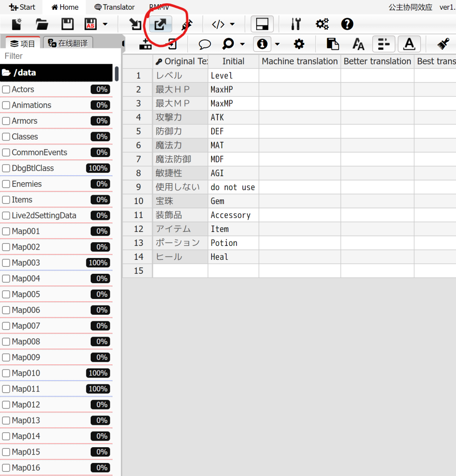Open the Help question mark icon
The height and width of the screenshot is (476, 456).
pos(347,24)
